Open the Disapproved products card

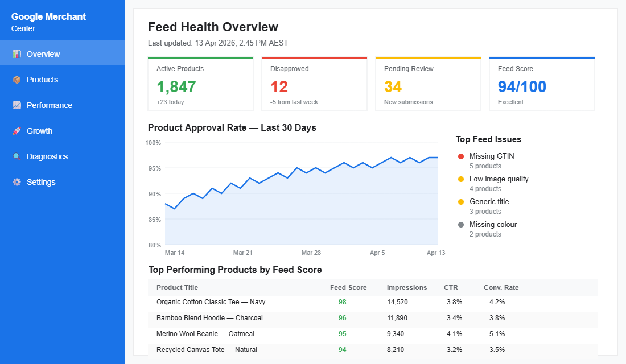coord(314,84)
